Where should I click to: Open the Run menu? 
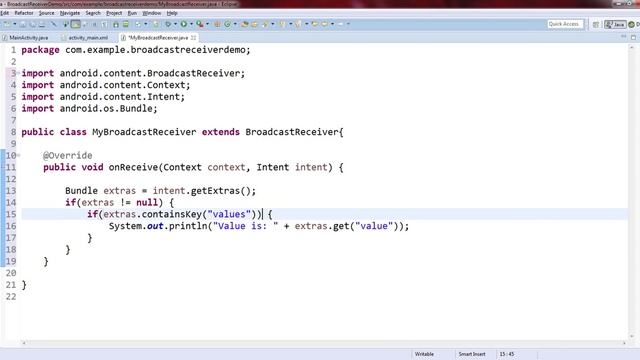click(132, 13)
